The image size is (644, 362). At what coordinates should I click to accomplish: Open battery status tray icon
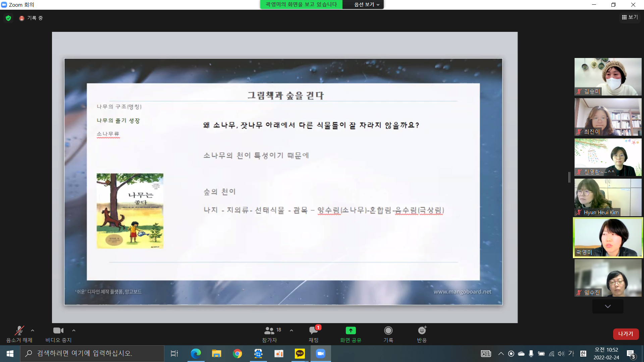[541, 354]
